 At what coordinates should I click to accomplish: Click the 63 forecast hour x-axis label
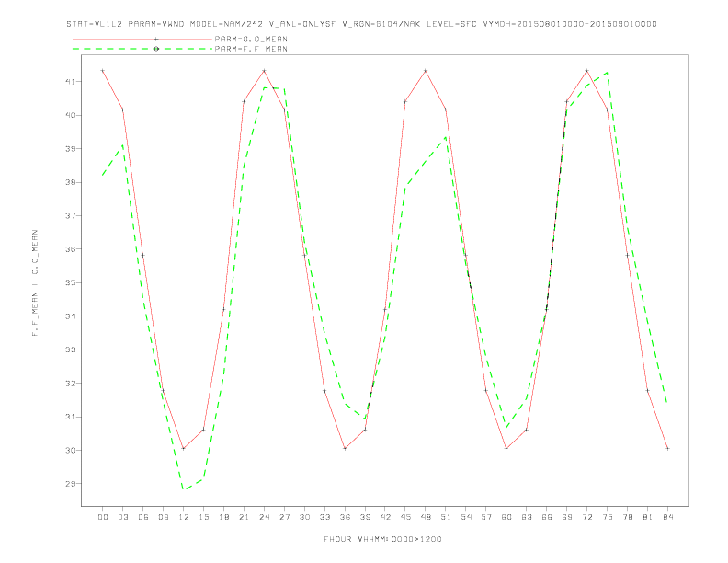coord(527,517)
